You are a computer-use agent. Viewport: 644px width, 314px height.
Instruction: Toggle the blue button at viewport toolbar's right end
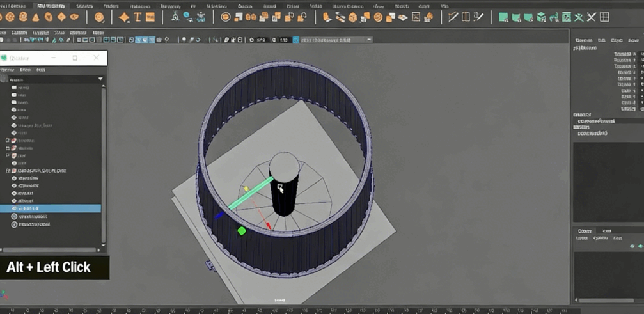click(296, 40)
